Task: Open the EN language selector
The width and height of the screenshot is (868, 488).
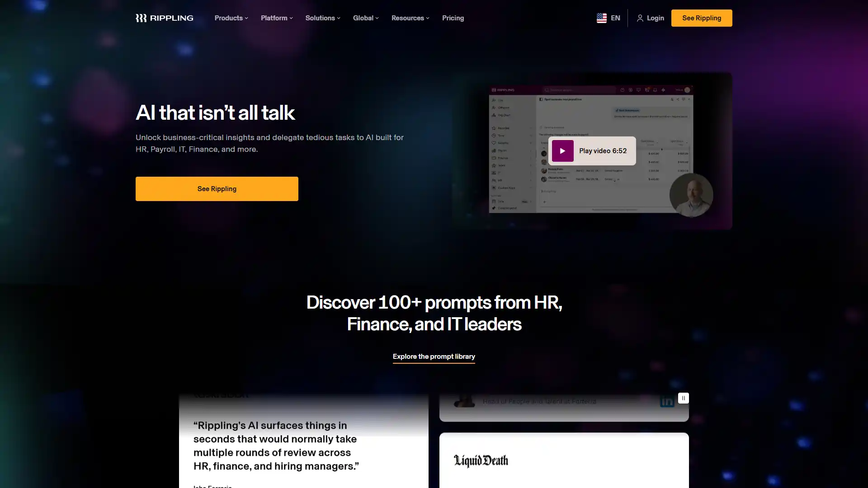Action: point(609,18)
